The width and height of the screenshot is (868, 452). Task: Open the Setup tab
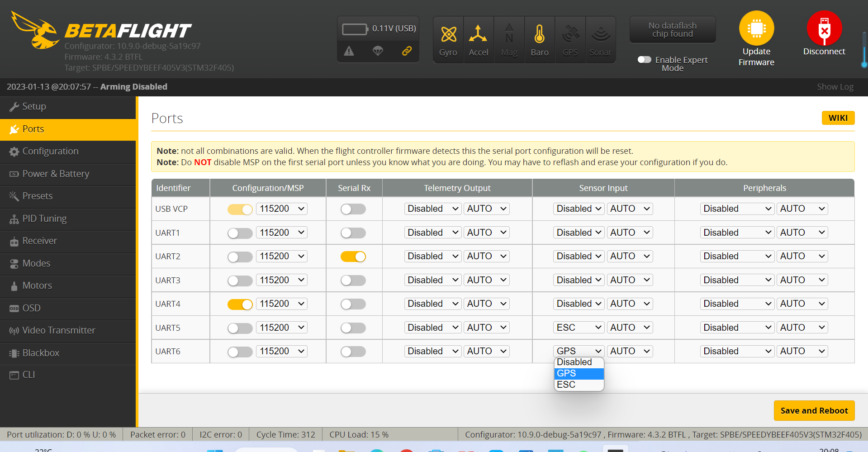click(x=68, y=107)
